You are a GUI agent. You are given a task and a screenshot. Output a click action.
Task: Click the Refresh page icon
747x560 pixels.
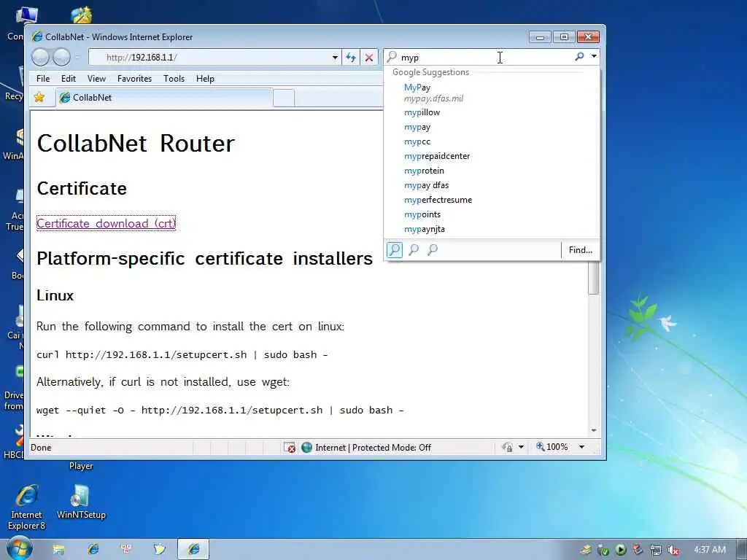351,57
